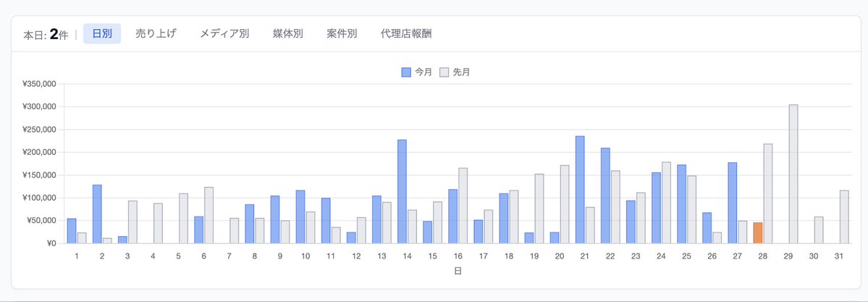Click the ¥150,000 axis label
This screenshot has width=868, height=302.
(39, 175)
